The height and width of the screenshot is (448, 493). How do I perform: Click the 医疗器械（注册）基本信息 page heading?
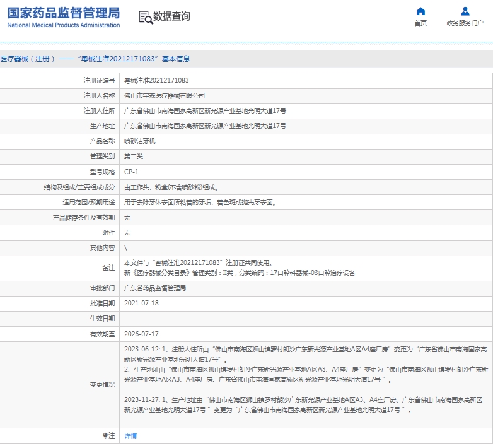pos(95,59)
